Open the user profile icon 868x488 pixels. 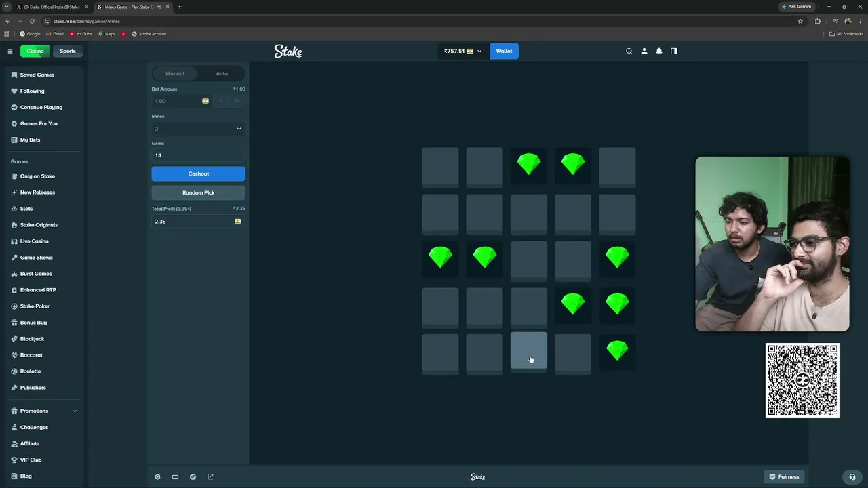click(x=644, y=51)
